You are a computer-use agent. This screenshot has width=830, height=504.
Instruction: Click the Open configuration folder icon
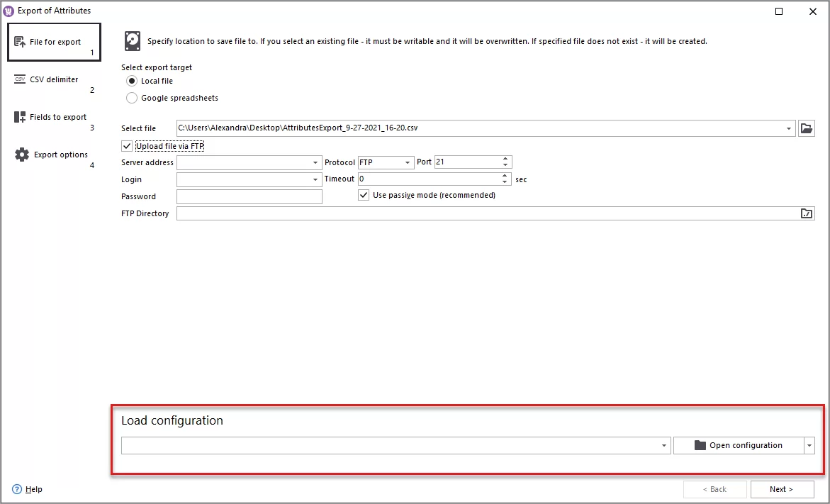pos(699,445)
